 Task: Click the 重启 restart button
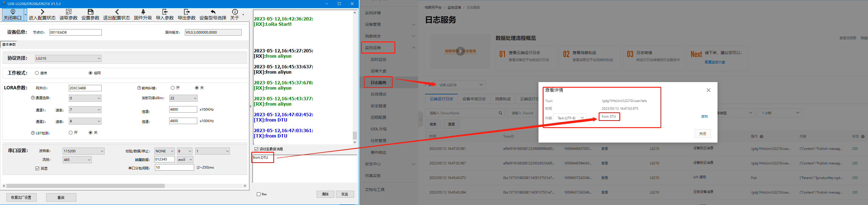pos(61,197)
